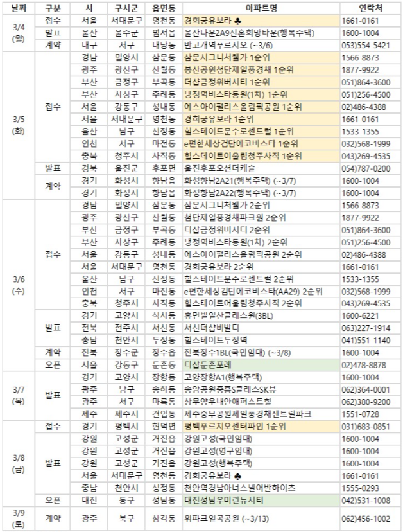Click phone number 062)364-0001

point(366,390)
